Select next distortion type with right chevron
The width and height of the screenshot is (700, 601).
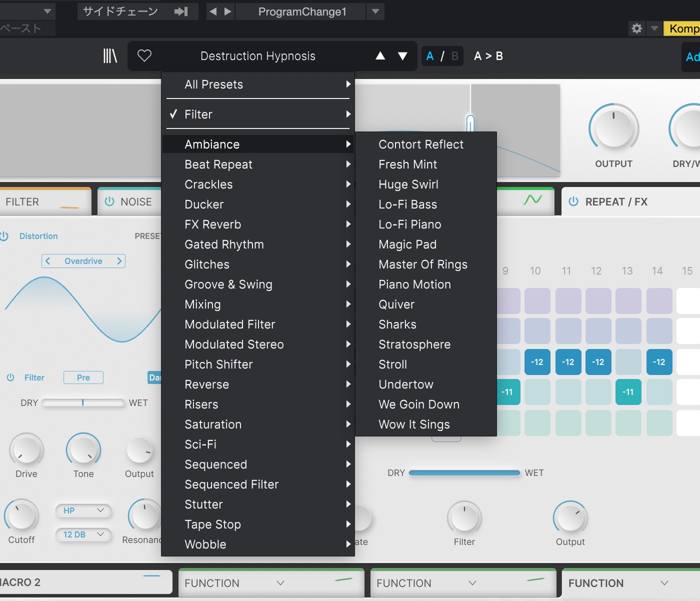coord(119,261)
